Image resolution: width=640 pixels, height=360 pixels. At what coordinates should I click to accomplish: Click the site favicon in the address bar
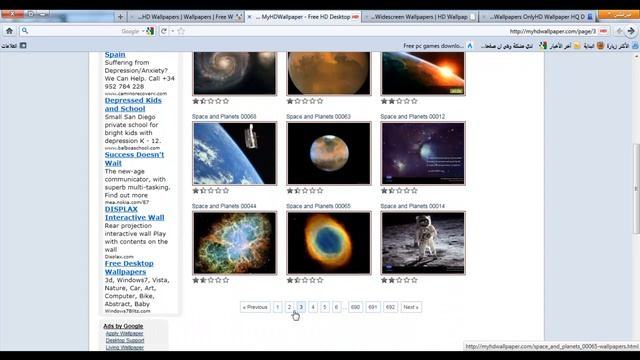coord(604,31)
